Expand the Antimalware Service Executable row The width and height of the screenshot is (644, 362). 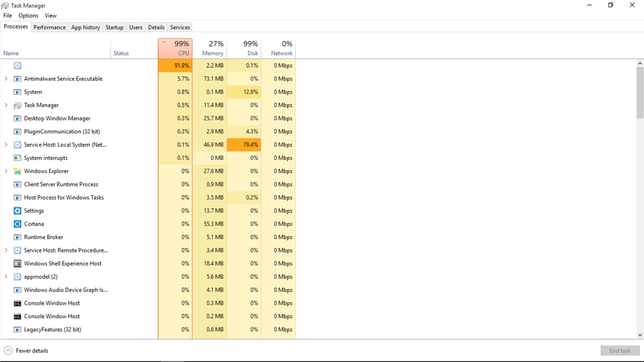coord(6,79)
